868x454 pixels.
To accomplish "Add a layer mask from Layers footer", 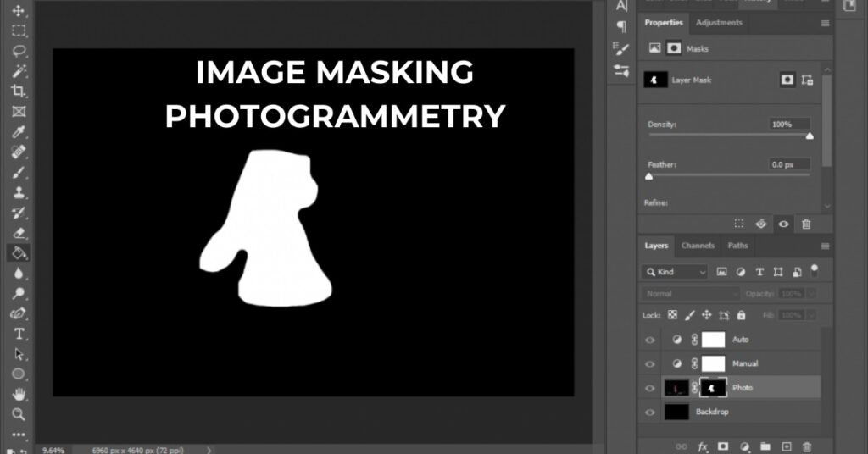I will click(x=723, y=446).
